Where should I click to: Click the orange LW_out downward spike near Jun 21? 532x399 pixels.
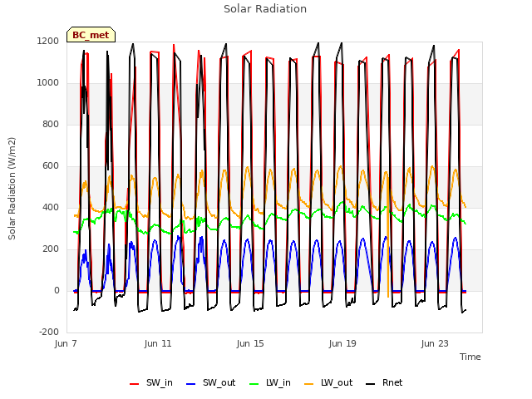[x=388, y=238]
